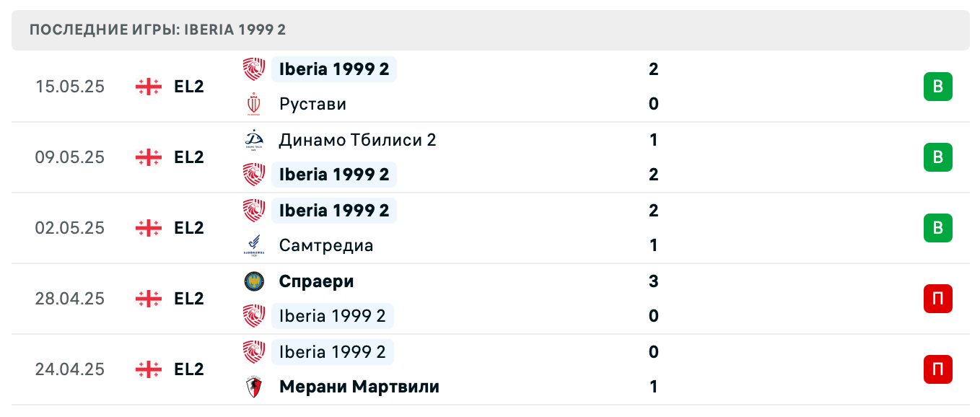Viewport: 980px width, 417px height.
Task: Click the Dinamo Tbilisi 2 crest icon
Action: click(254, 140)
